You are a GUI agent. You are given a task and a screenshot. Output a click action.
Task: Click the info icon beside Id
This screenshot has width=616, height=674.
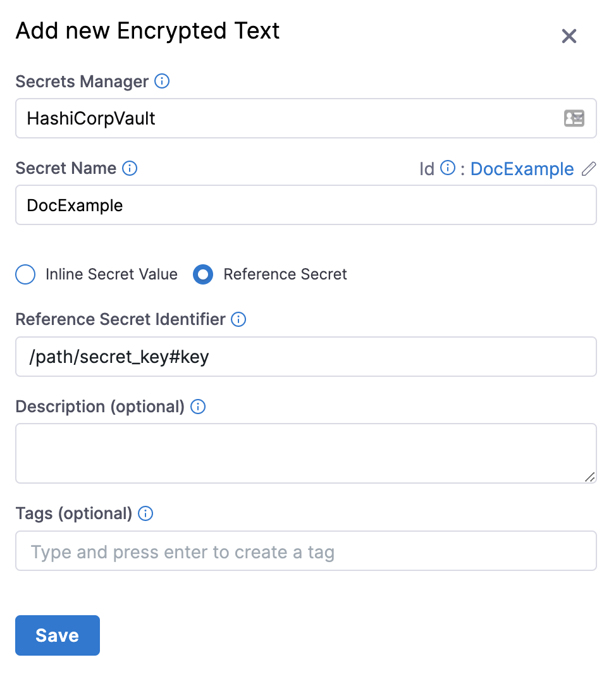(x=447, y=168)
